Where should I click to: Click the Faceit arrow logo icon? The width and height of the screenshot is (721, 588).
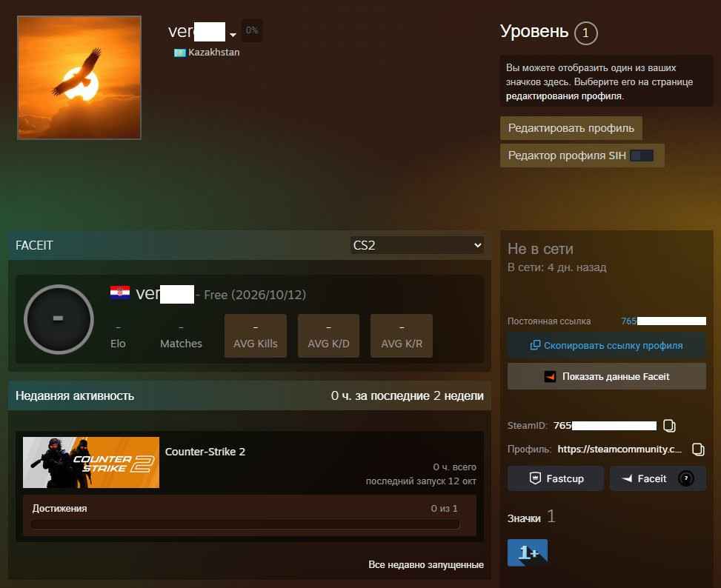[x=627, y=478]
